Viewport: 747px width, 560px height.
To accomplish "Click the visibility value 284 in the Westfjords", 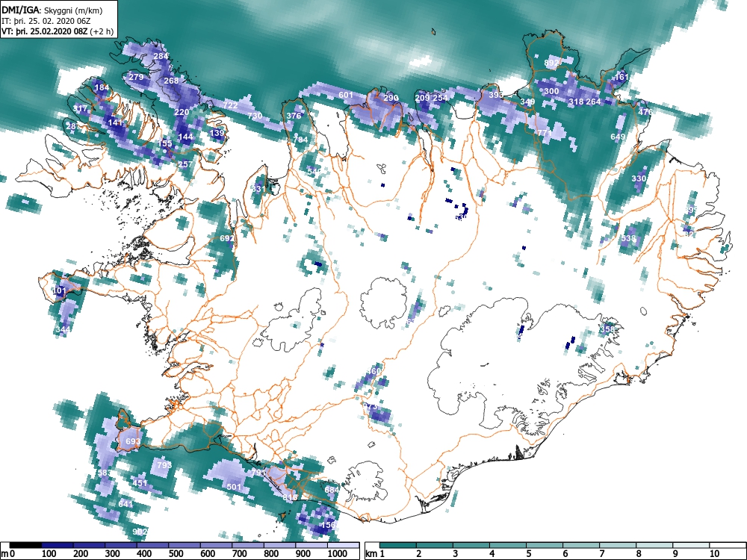I will (x=161, y=56).
